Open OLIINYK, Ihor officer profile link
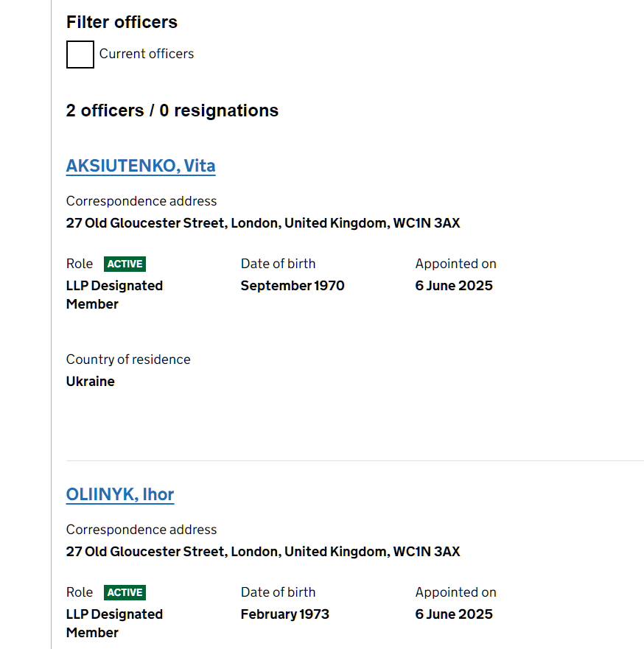This screenshot has width=644, height=649. click(x=120, y=494)
